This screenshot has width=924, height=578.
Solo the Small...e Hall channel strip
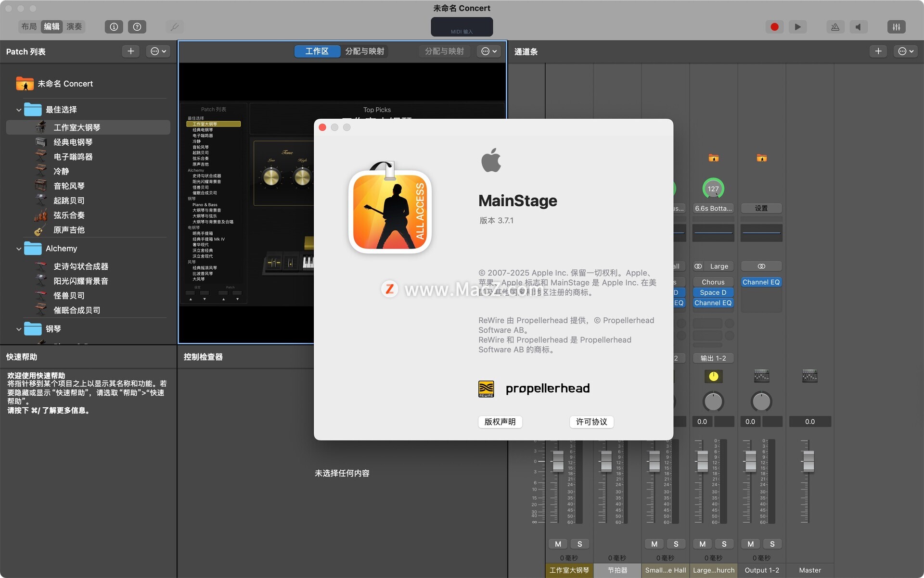point(676,544)
